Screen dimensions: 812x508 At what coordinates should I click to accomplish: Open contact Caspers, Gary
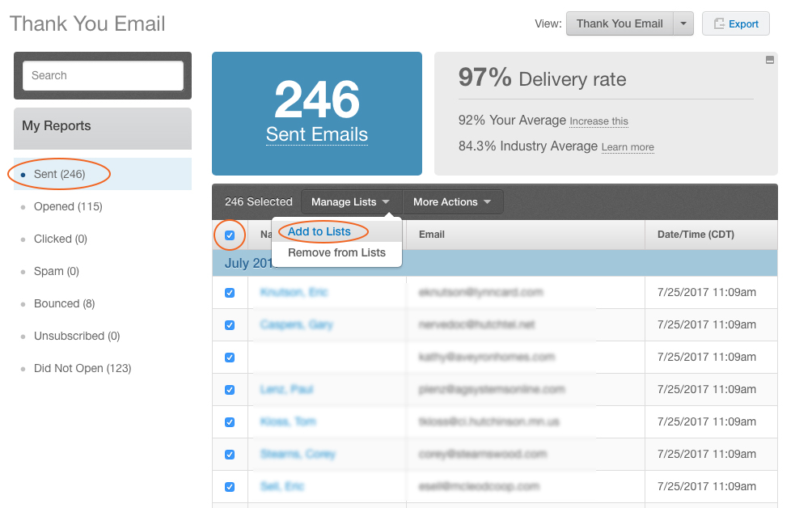pos(296,324)
